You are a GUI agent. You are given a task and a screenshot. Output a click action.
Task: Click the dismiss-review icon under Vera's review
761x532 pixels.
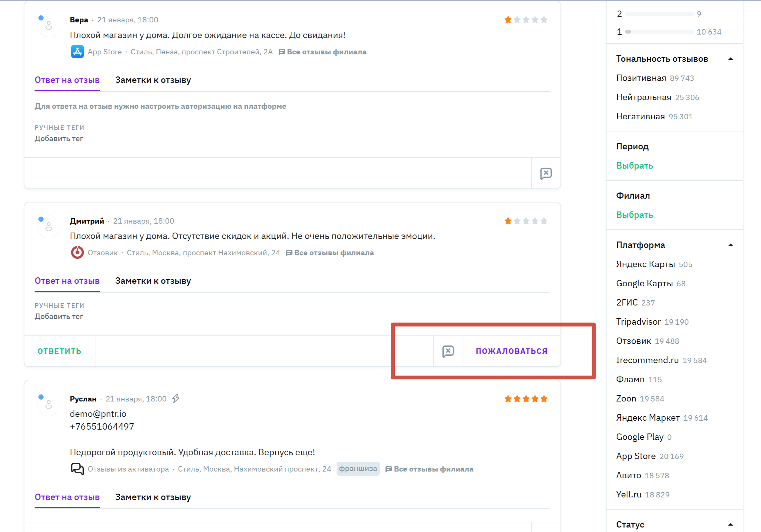tap(546, 173)
